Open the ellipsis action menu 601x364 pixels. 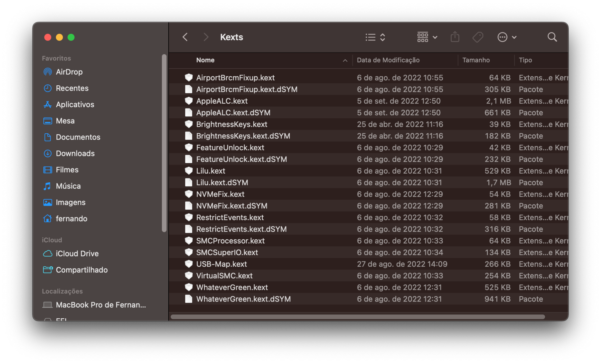click(x=507, y=37)
